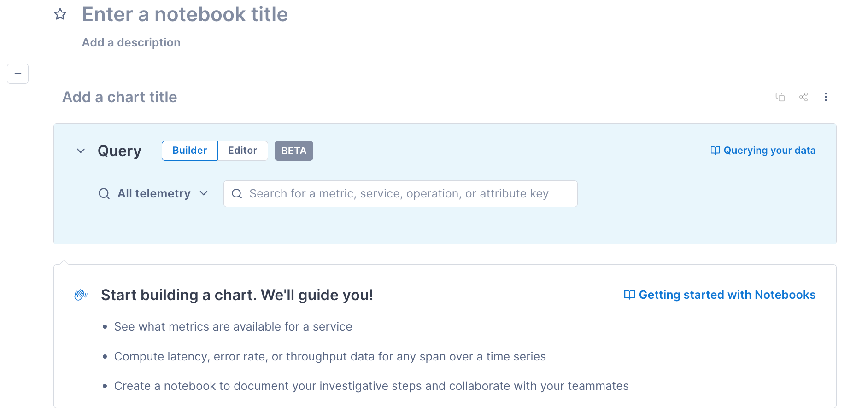
Task: Click the book icon beside Getting started with Notebooks
Action: coord(629,295)
